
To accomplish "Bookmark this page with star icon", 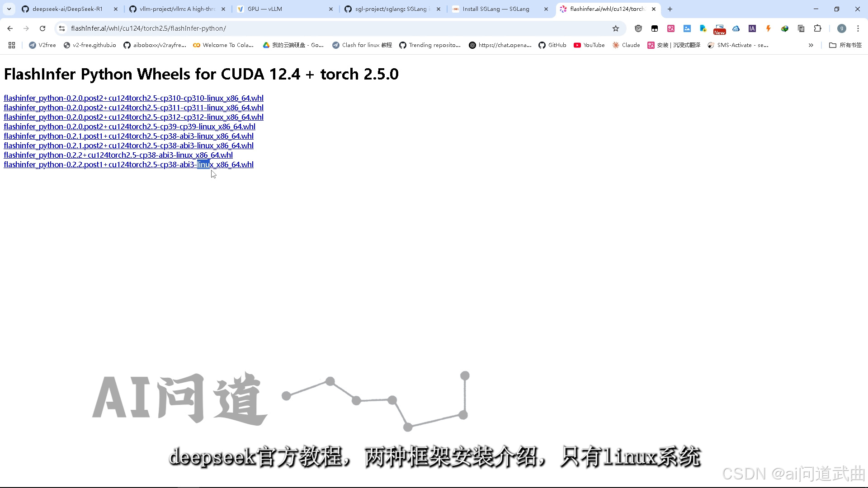I will (615, 28).
